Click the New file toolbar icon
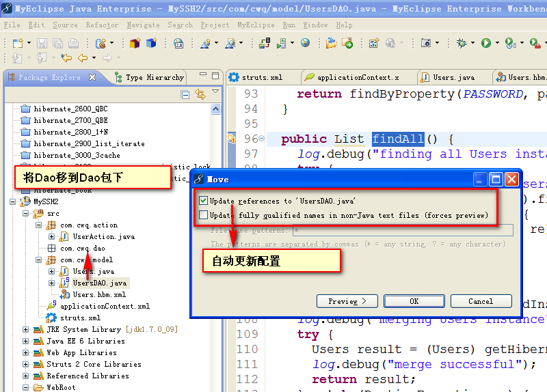 pos(18,43)
